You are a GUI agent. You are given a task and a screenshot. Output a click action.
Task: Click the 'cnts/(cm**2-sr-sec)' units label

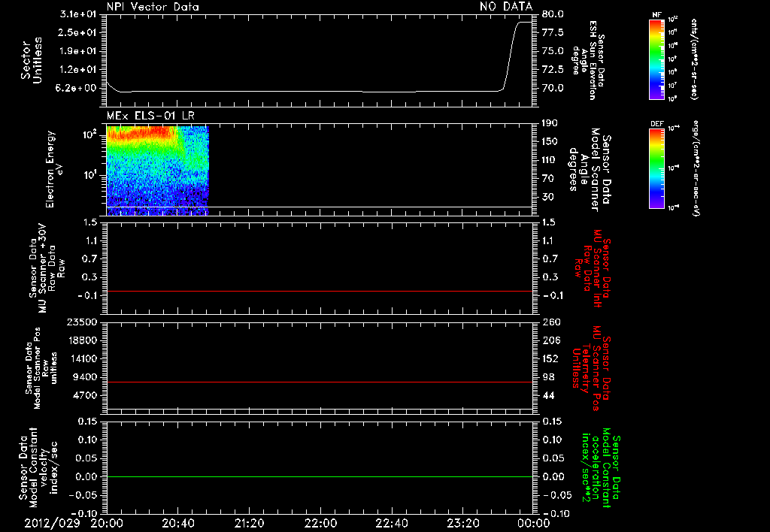[694, 59]
